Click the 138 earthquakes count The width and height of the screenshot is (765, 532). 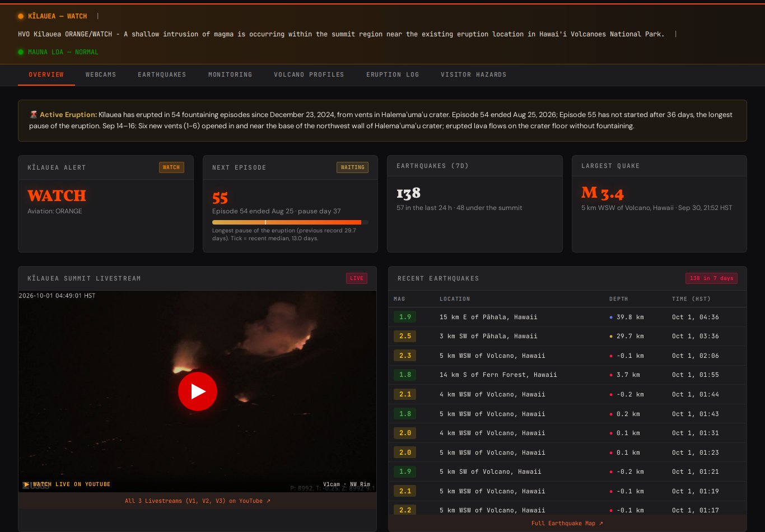click(x=408, y=193)
